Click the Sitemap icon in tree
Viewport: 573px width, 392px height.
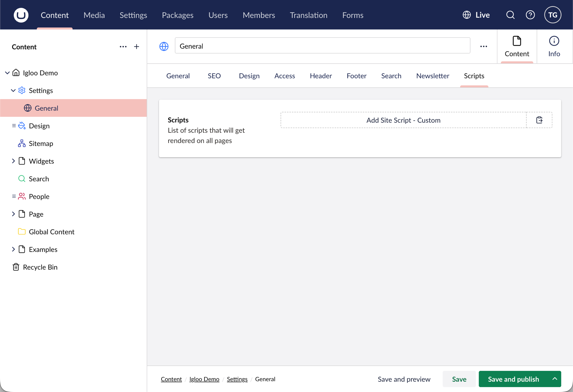[x=22, y=143]
